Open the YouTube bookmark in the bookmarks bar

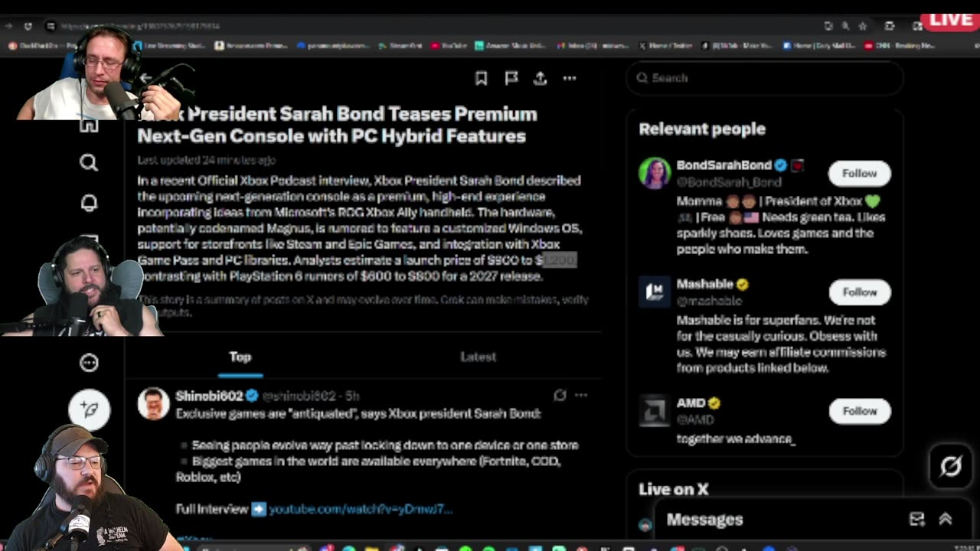pos(450,46)
